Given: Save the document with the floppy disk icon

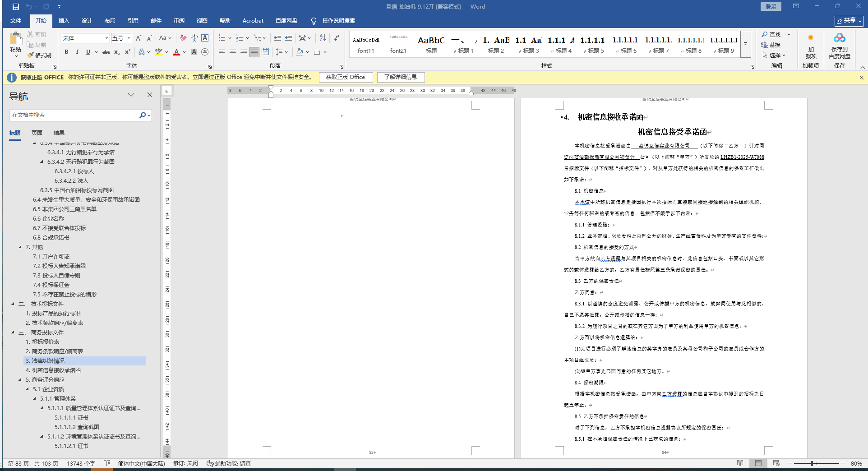Looking at the screenshot, I should pos(16,7).
